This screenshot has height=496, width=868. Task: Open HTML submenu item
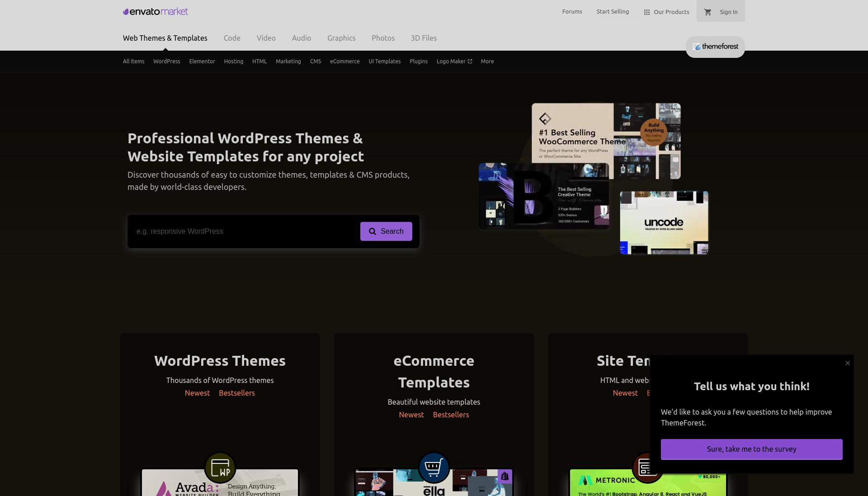coord(259,61)
